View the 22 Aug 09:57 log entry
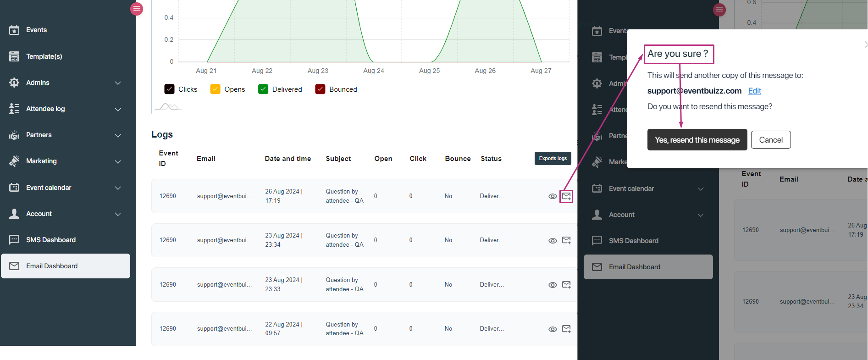 (553, 329)
